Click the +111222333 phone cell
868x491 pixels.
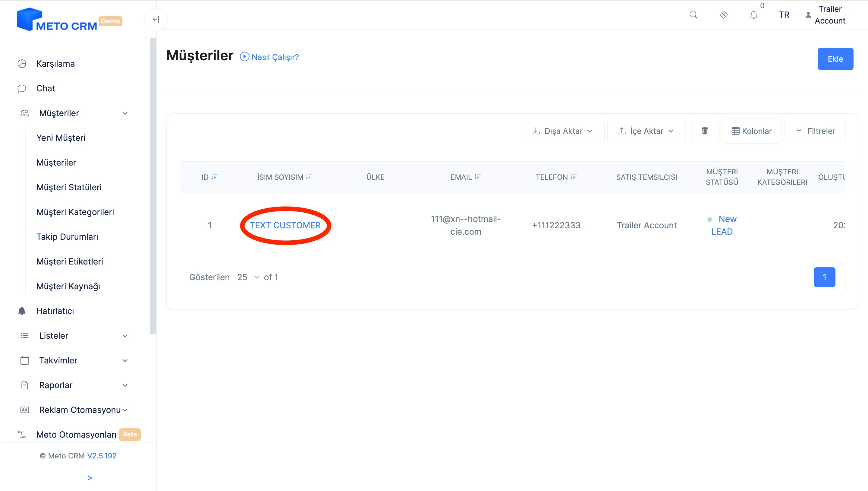[x=556, y=225]
